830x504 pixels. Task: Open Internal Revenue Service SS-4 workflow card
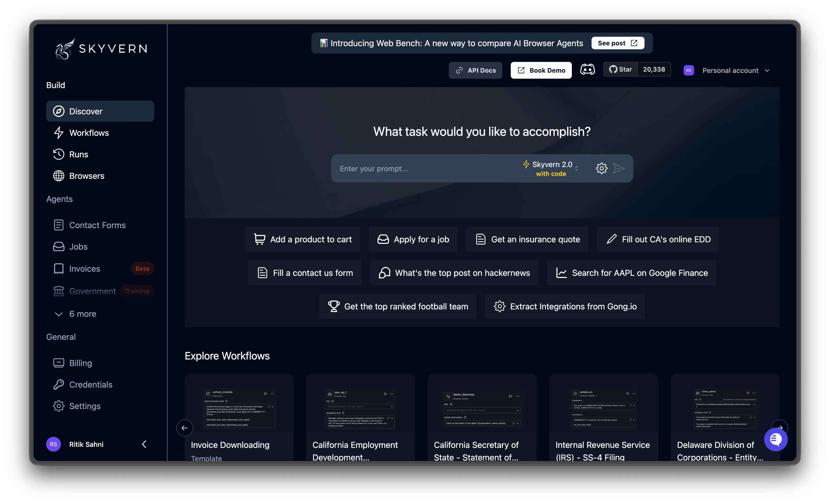[x=603, y=417]
